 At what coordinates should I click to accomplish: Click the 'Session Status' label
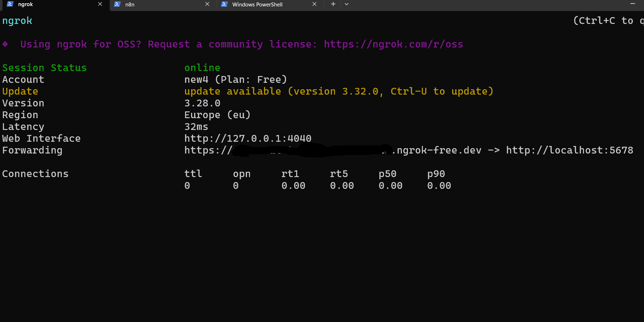point(45,68)
